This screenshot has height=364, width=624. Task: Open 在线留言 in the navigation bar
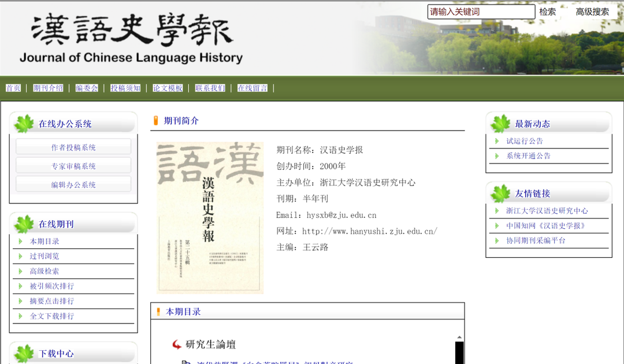tap(252, 88)
